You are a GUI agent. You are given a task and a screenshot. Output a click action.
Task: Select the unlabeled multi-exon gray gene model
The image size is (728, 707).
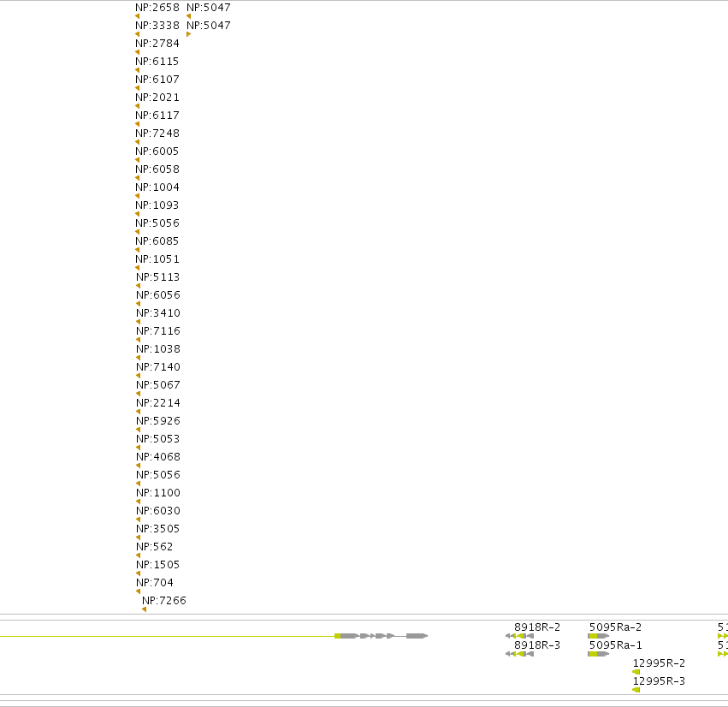pyautogui.click(x=382, y=636)
